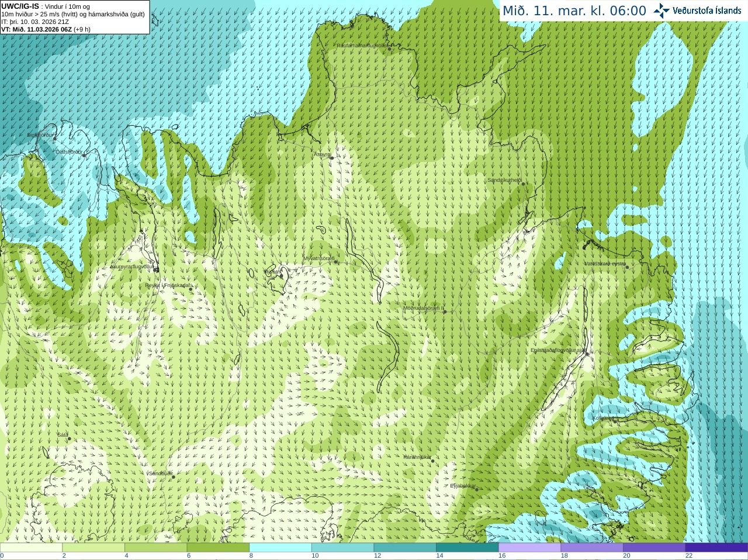Image resolution: width=748 pixels, height=560 pixels.
Task: Click the 20–22 m/s violet swatch
Action: pyautogui.click(x=654, y=548)
